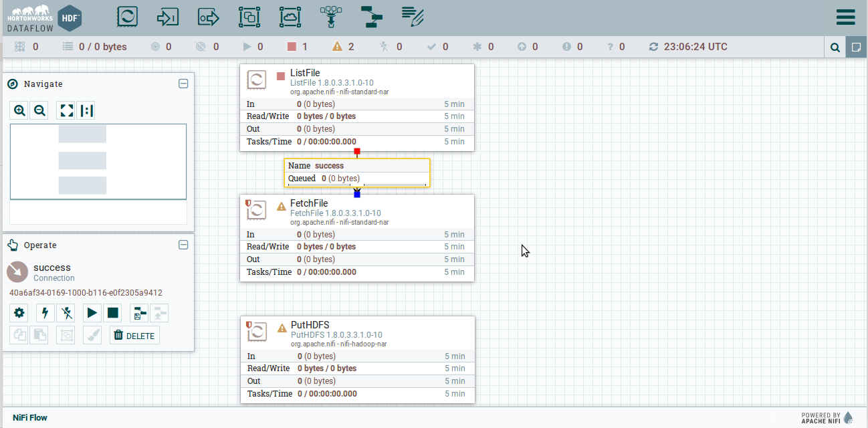Delete the selected success connection
The image size is (868, 428).
(x=134, y=335)
